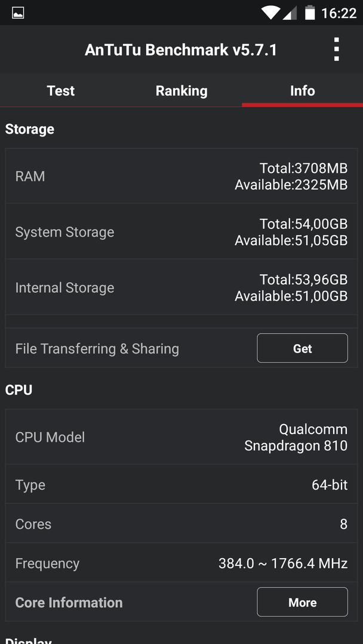Tap the RAM storage row
Viewport: 363px width, 644px height.
coord(181,176)
